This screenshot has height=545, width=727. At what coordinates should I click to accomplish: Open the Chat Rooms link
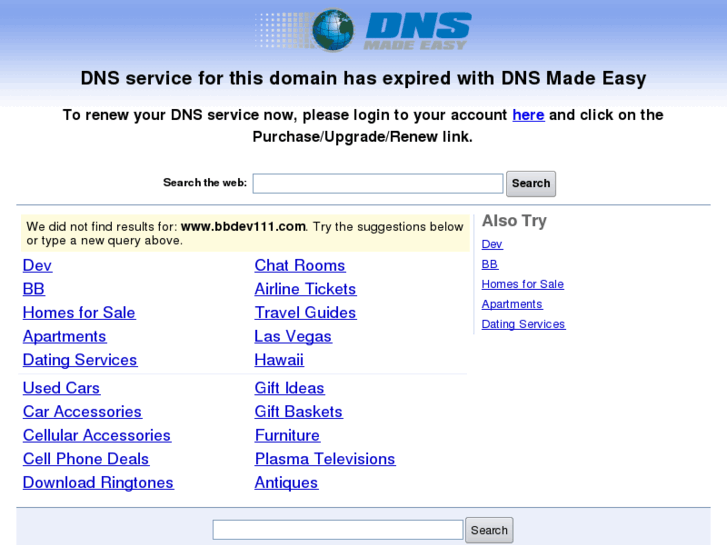[x=300, y=265]
